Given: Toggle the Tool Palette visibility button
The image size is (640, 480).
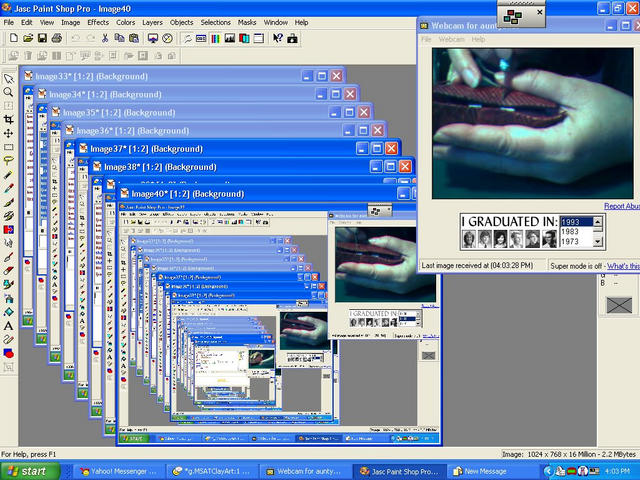Looking at the screenshot, I should point(187,38).
